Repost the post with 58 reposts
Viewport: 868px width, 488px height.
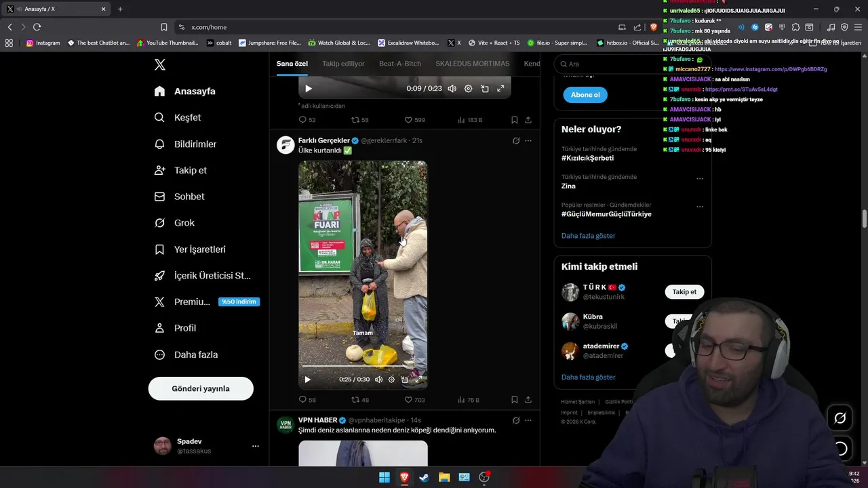click(360, 120)
